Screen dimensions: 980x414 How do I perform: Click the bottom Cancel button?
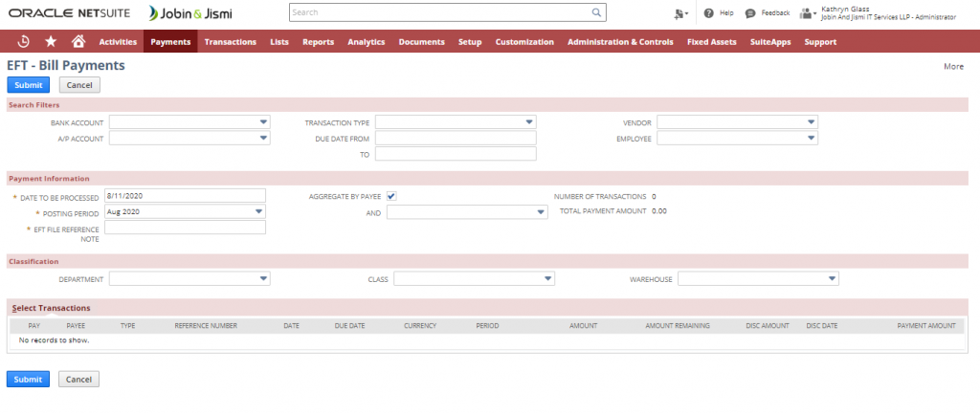click(78, 380)
